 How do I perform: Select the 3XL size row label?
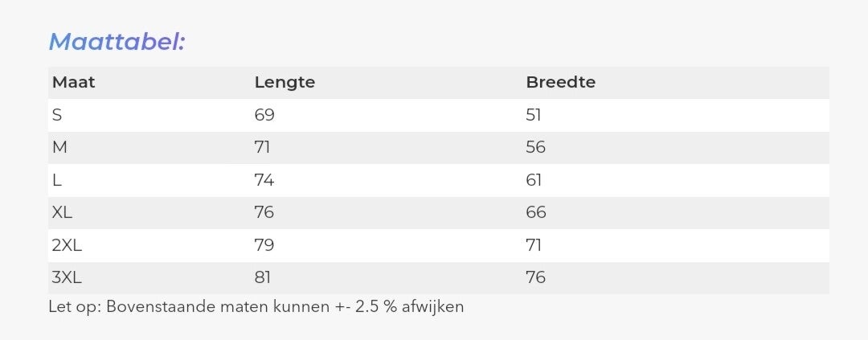(67, 278)
